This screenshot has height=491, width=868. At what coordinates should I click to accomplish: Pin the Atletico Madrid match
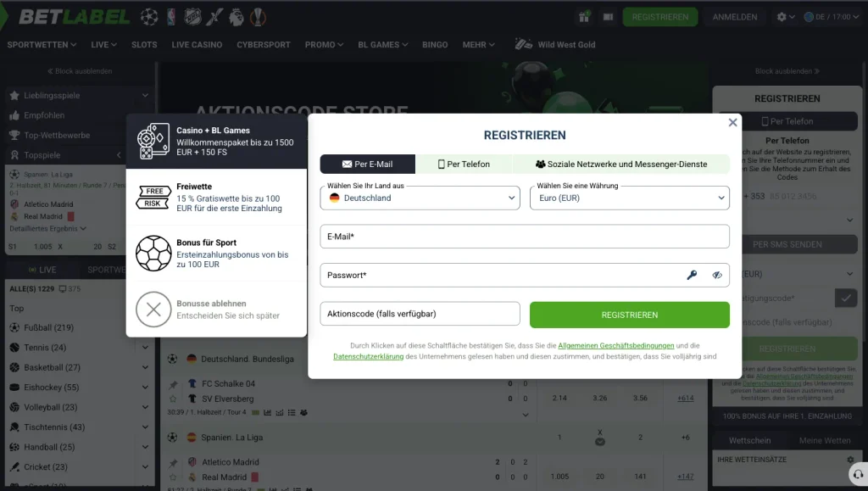pos(173,462)
